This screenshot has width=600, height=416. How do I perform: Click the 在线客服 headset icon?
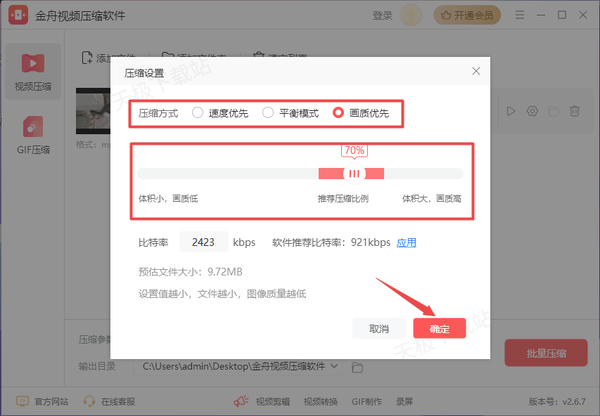point(89,401)
